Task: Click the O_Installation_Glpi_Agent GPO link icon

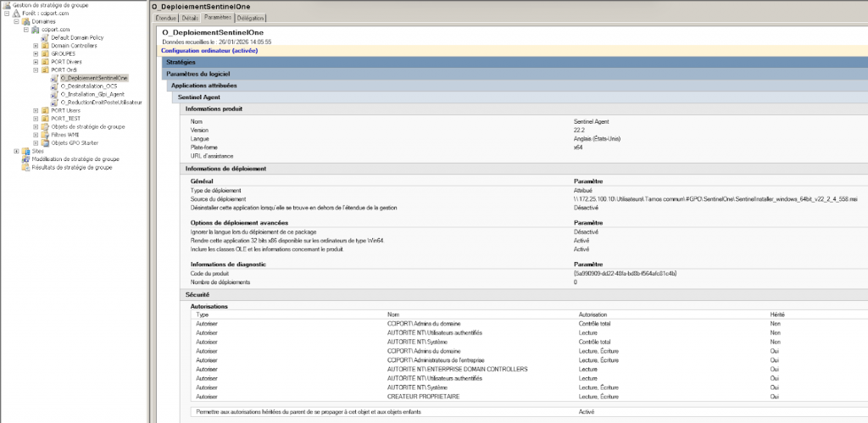Action: (54, 94)
